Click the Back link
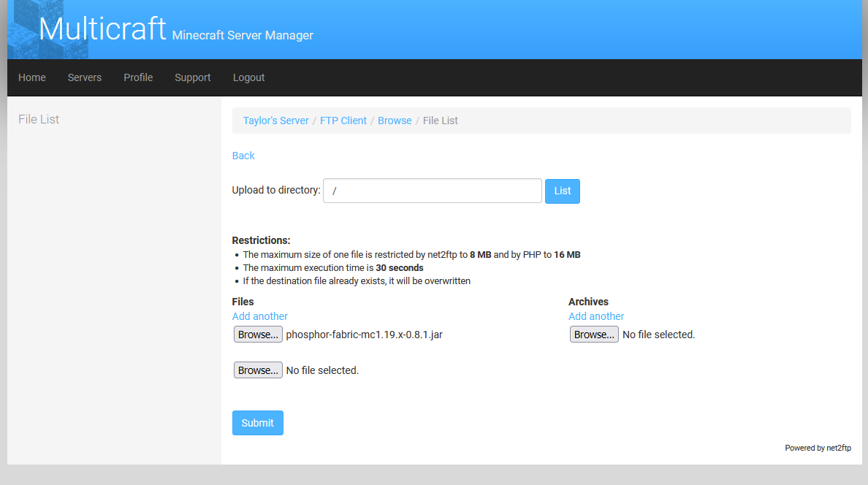 point(243,155)
